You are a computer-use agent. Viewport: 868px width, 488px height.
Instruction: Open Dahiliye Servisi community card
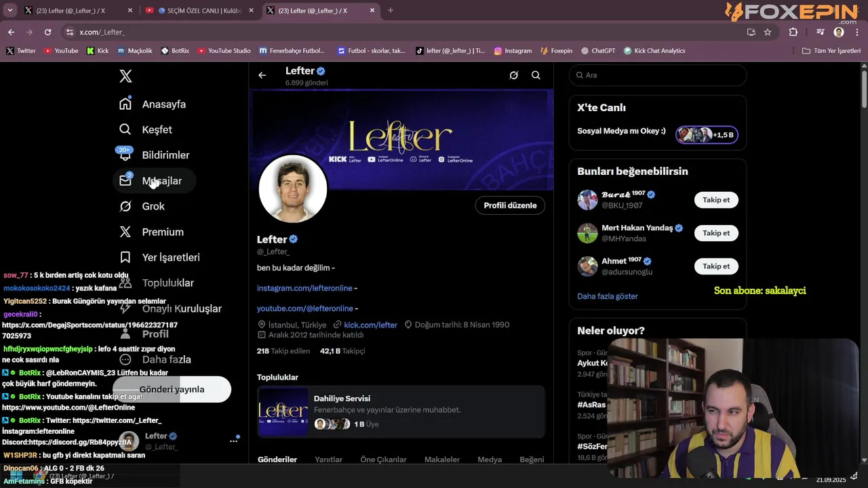click(x=401, y=411)
